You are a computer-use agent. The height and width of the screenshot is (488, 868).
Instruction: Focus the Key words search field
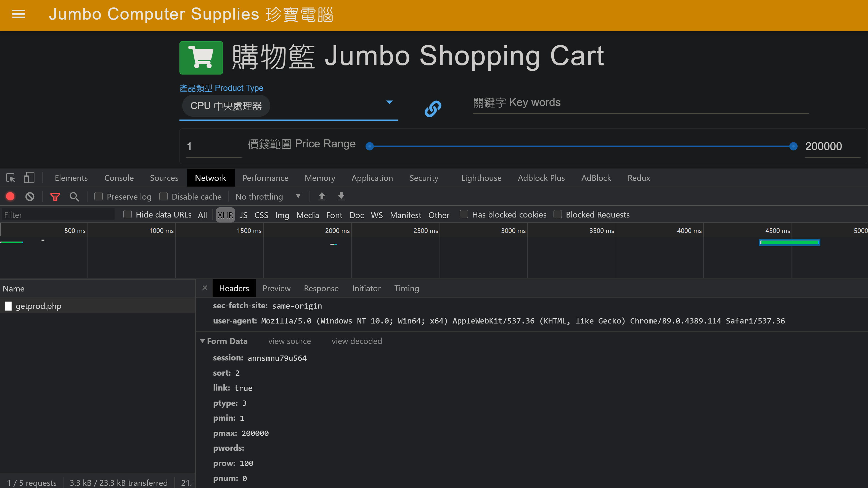pos(641,103)
